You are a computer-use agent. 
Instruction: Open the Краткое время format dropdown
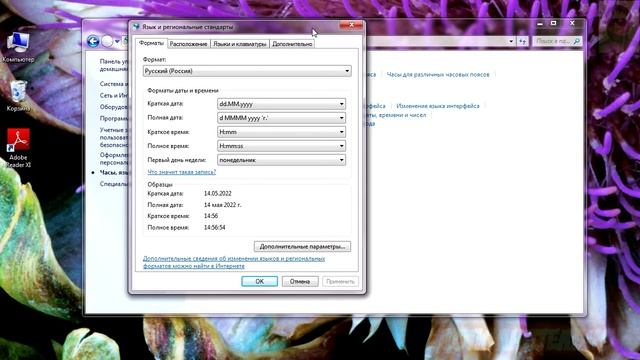[281, 132]
